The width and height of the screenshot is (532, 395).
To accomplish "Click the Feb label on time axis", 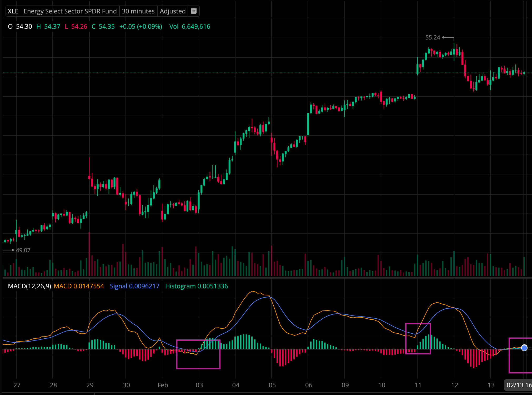I will 163,385.
